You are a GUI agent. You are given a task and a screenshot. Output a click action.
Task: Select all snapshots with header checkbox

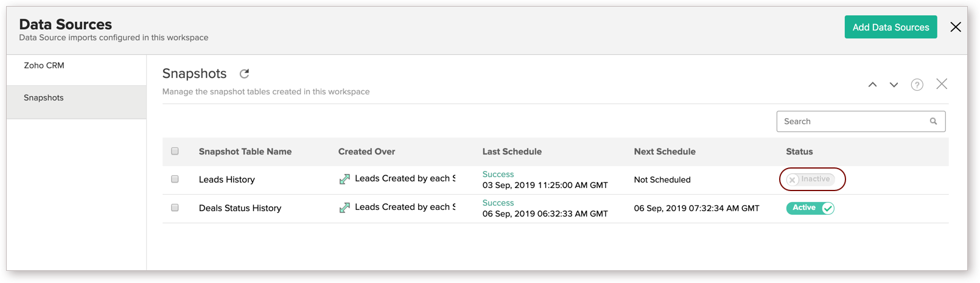coord(175,151)
